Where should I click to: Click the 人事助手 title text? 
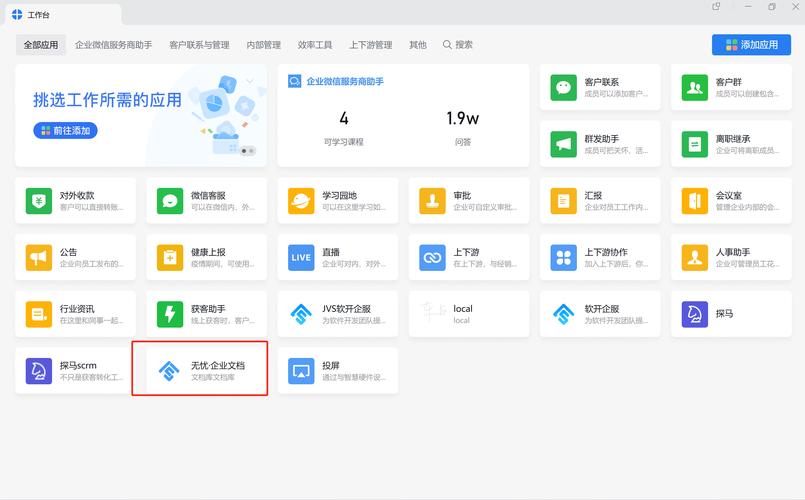point(733,252)
